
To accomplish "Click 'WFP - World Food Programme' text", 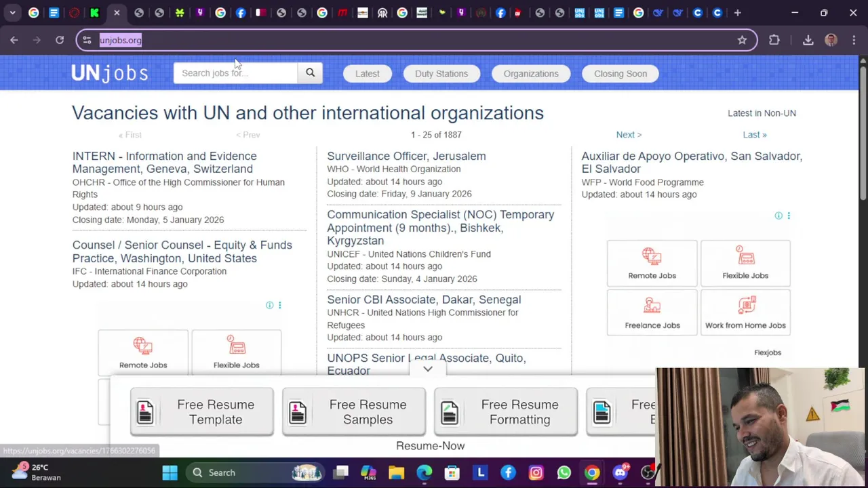I will click(x=642, y=182).
